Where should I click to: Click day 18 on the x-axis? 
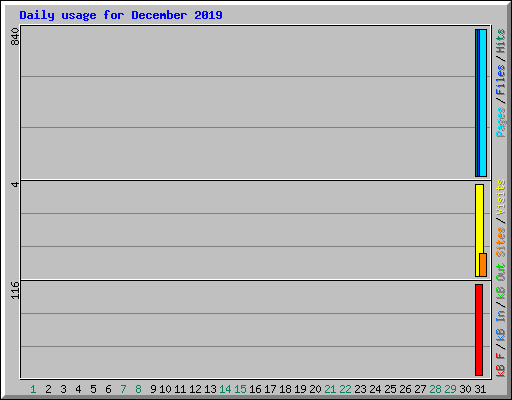point(285,389)
